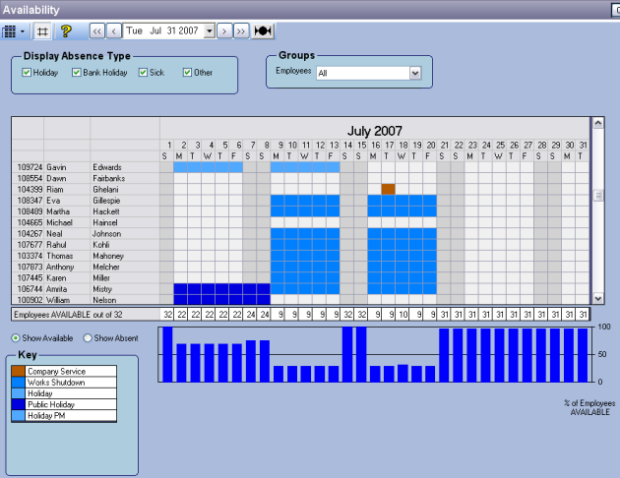Screen dimensions: 620x478
Task: Uncheck the Holiday absence type checkbox
Action: click(x=27, y=73)
